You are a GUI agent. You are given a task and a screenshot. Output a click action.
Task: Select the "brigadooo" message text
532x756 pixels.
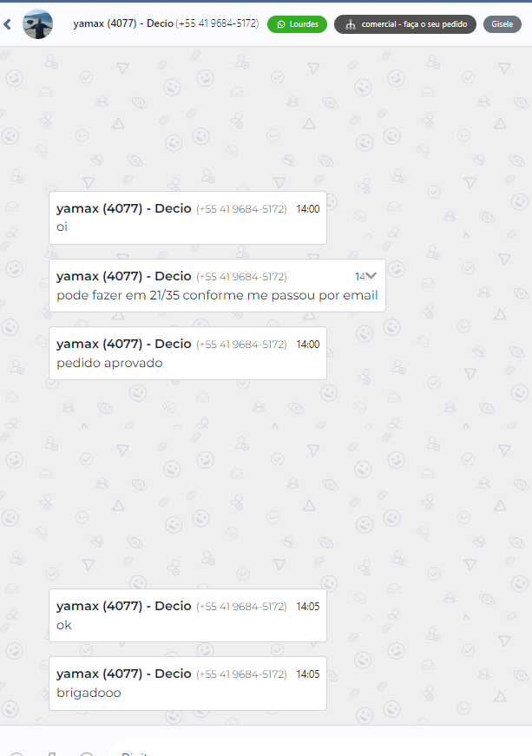tap(89, 693)
